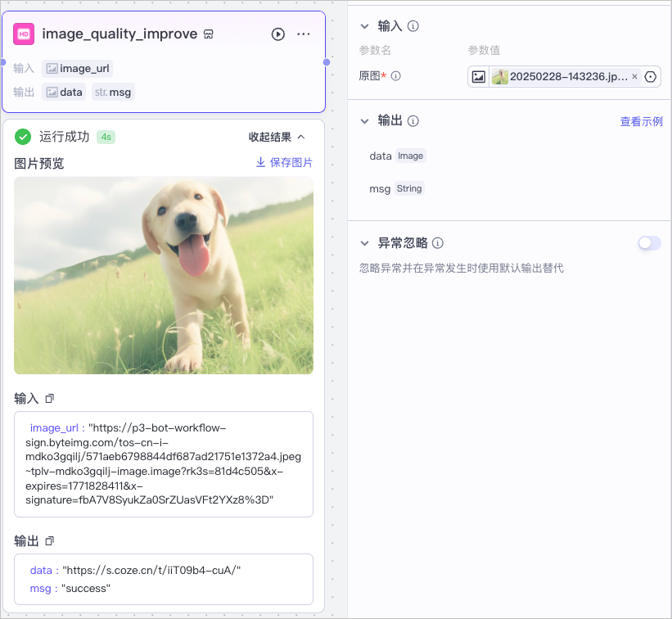Click the info icon beside 异常忽略
The width and height of the screenshot is (672, 619).
pos(438,243)
